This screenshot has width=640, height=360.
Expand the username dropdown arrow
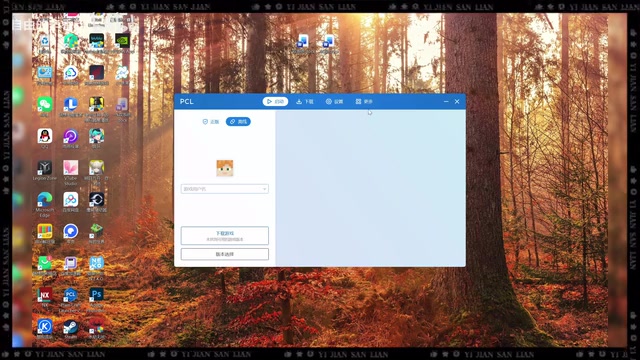click(x=264, y=189)
